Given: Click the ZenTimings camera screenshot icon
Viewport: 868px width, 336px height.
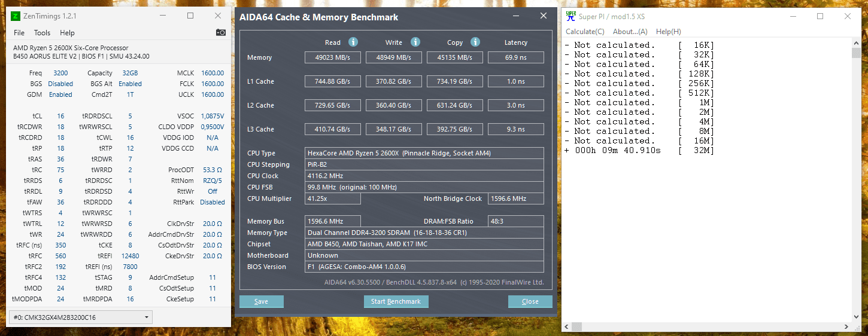Looking at the screenshot, I should (221, 32).
